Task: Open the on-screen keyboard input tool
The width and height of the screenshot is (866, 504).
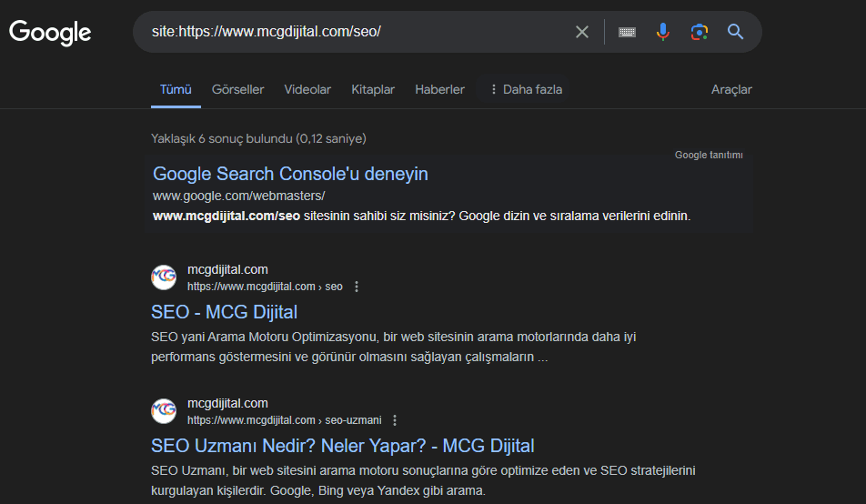Action: 627,32
